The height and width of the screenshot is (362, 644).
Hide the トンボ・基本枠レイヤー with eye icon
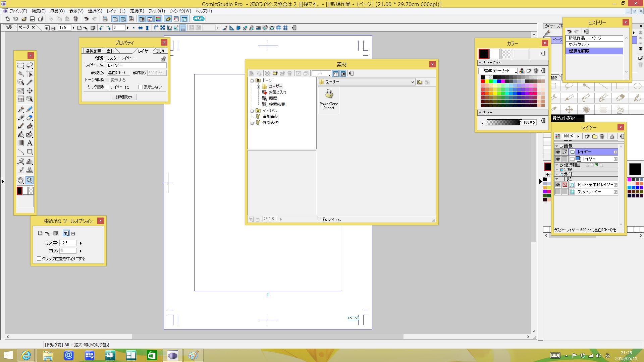pos(558,185)
